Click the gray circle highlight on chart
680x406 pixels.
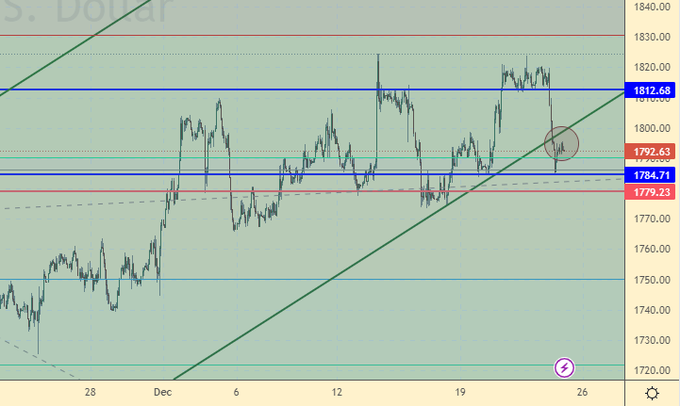(561, 143)
